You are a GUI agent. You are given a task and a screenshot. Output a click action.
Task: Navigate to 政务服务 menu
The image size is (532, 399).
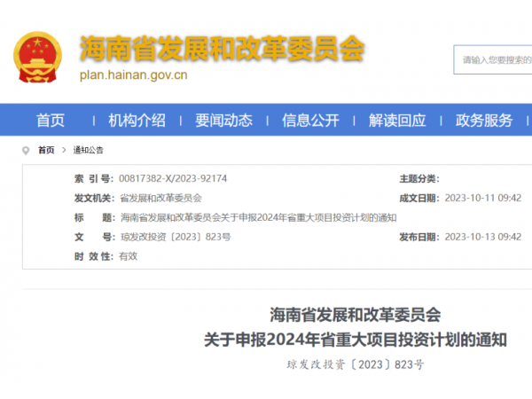pyautogui.click(x=484, y=121)
